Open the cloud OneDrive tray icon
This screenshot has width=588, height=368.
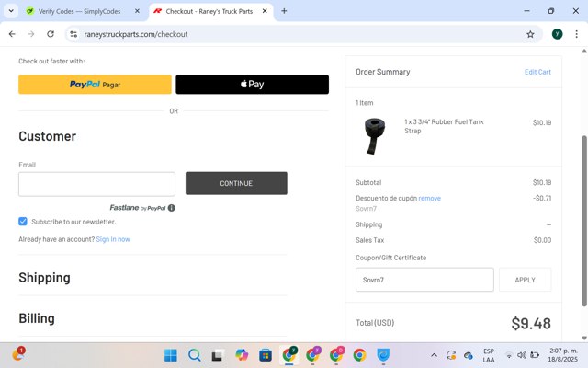tap(468, 355)
